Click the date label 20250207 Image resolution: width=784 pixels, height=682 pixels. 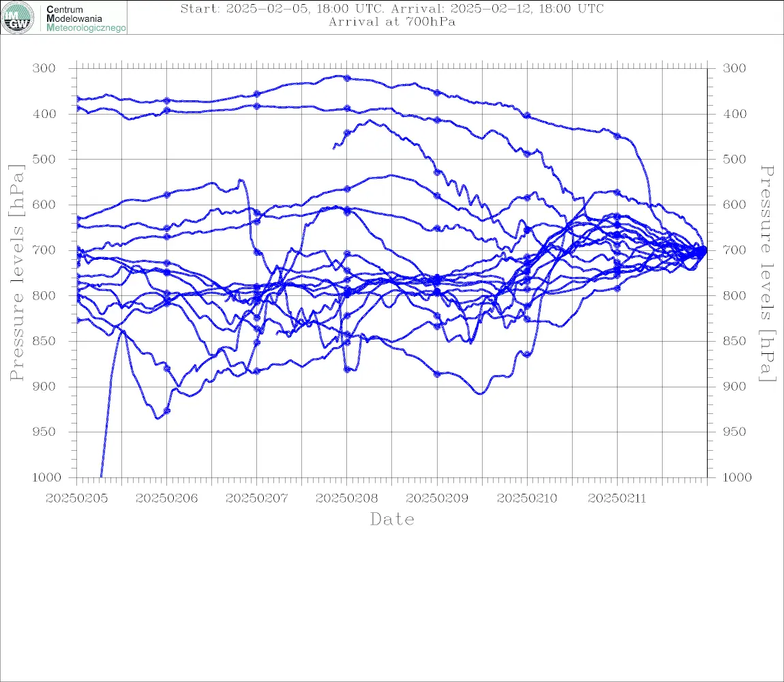tap(256, 499)
